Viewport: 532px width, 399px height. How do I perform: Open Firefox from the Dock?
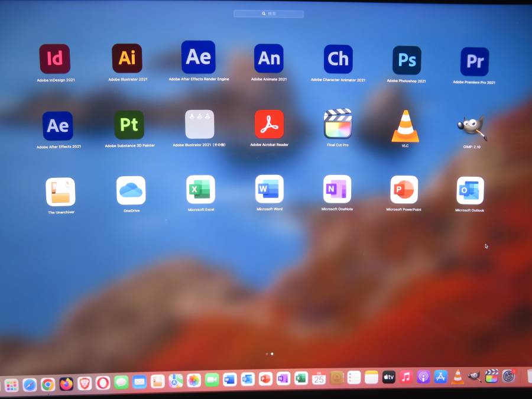click(66, 384)
